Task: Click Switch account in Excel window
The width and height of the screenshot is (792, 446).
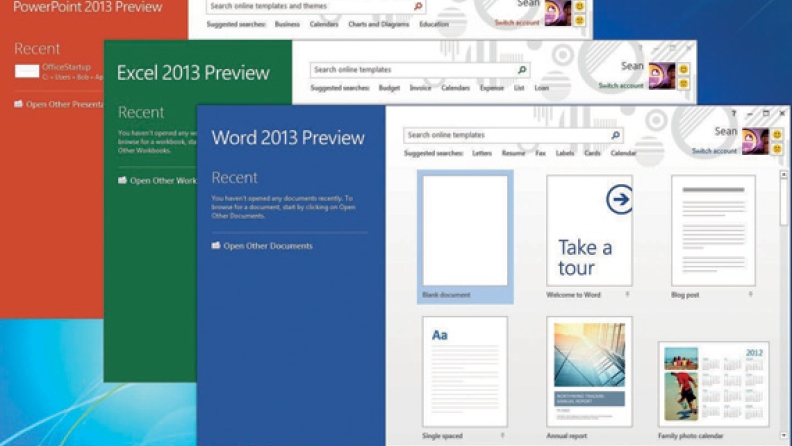Action: [621, 86]
